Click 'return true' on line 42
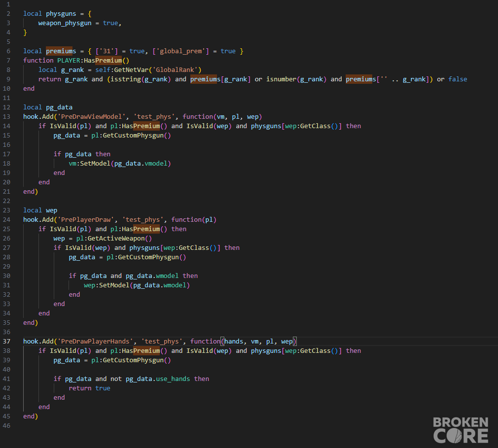Image resolution: width=498 pixels, height=448 pixels. (x=90, y=388)
